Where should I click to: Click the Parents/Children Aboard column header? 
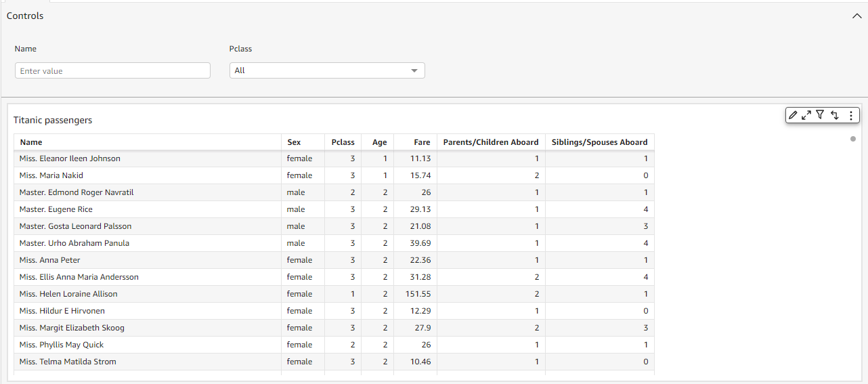pos(491,142)
